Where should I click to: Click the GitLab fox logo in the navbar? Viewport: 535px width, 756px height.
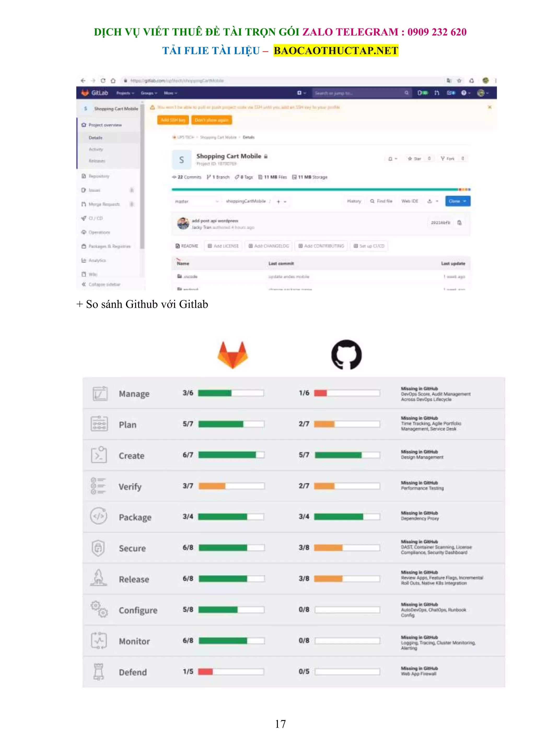85,93
